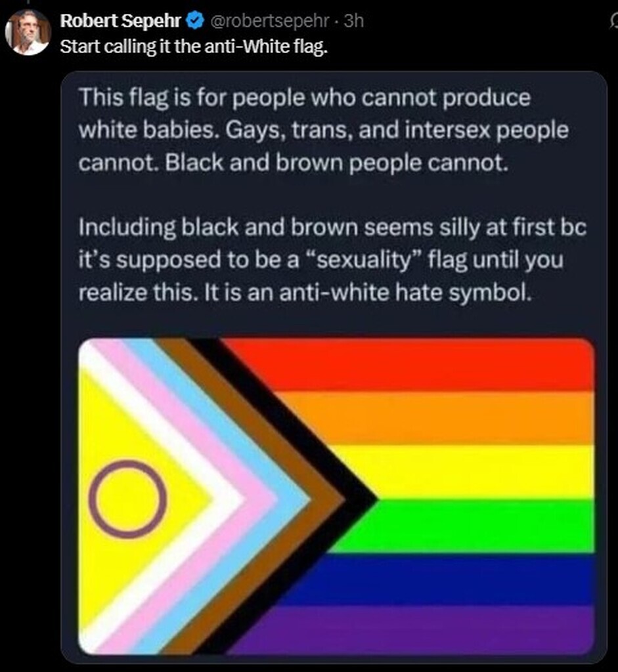Click the tweet text about the anti-White flag
This screenshot has width=618, height=672.
click(x=193, y=48)
